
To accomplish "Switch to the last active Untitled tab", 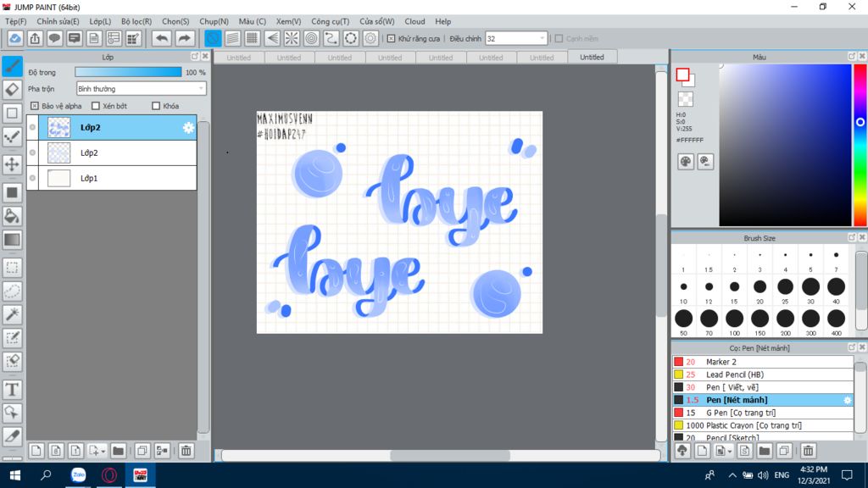I will pos(592,57).
